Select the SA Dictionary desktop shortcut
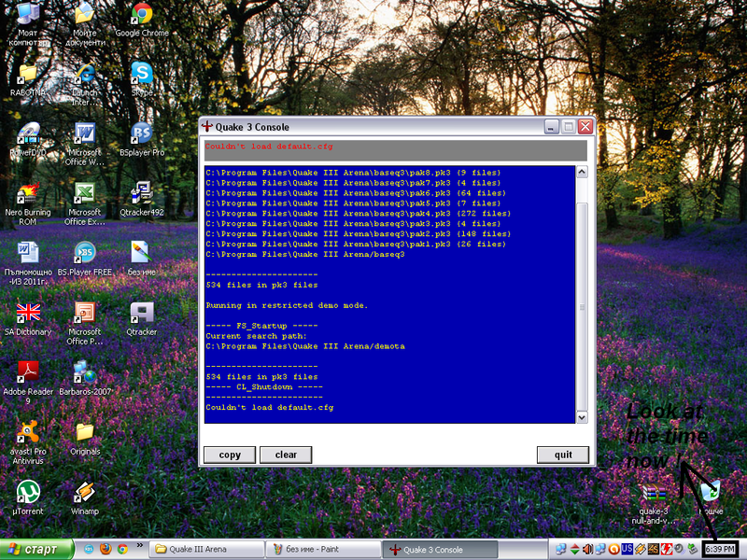The image size is (747, 560). tap(28, 319)
